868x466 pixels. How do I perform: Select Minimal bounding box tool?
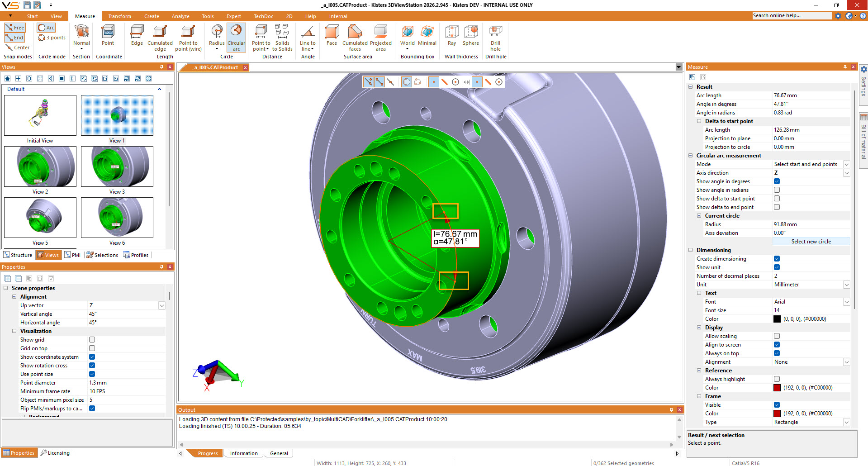click(x=427, y=35)
